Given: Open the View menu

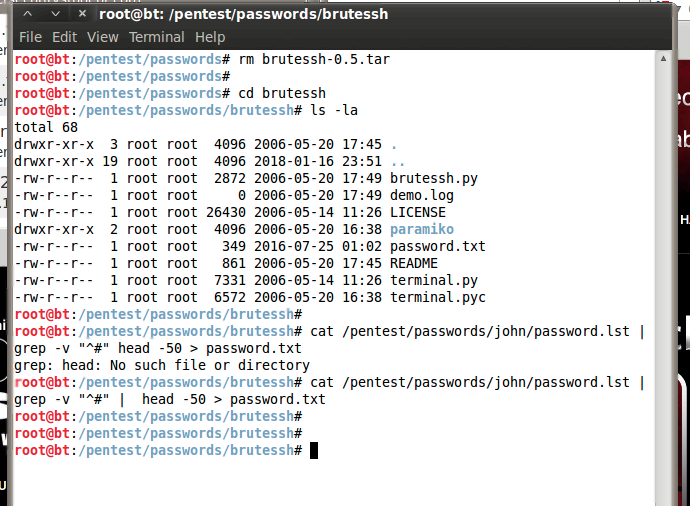Looking at the screenshot, I should click(x=102, y=37).
